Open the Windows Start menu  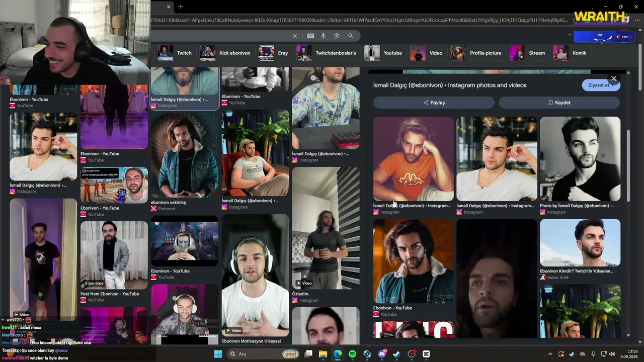[x=218, y=354]
